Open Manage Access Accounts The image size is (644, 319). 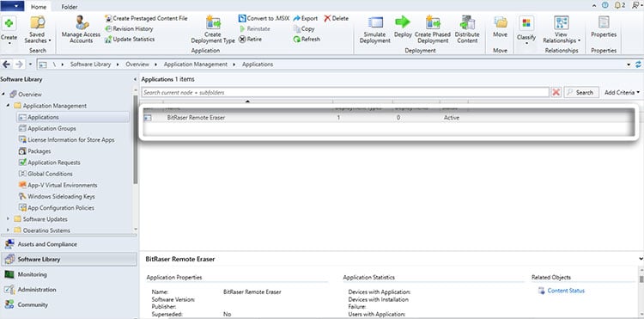click(82, 30)
